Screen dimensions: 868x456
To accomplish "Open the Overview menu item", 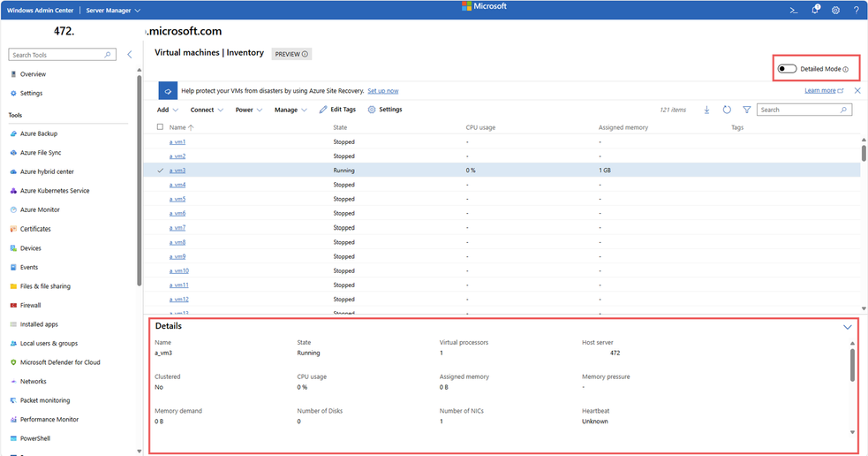I will [x=33, y=73].
